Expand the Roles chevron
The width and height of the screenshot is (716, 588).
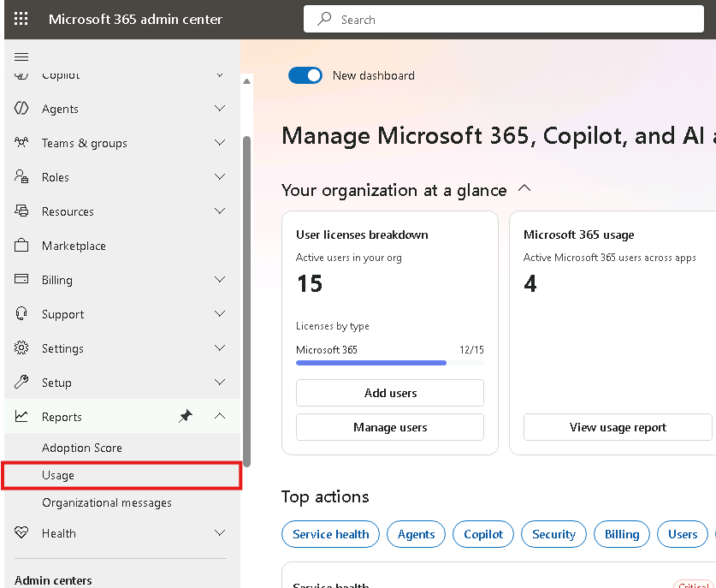point(220,177)
